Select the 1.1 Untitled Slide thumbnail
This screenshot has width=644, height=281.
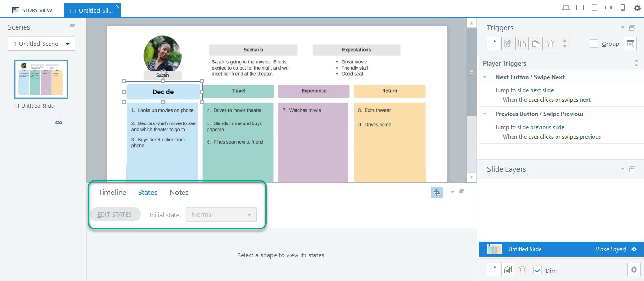tap(41, 79)
